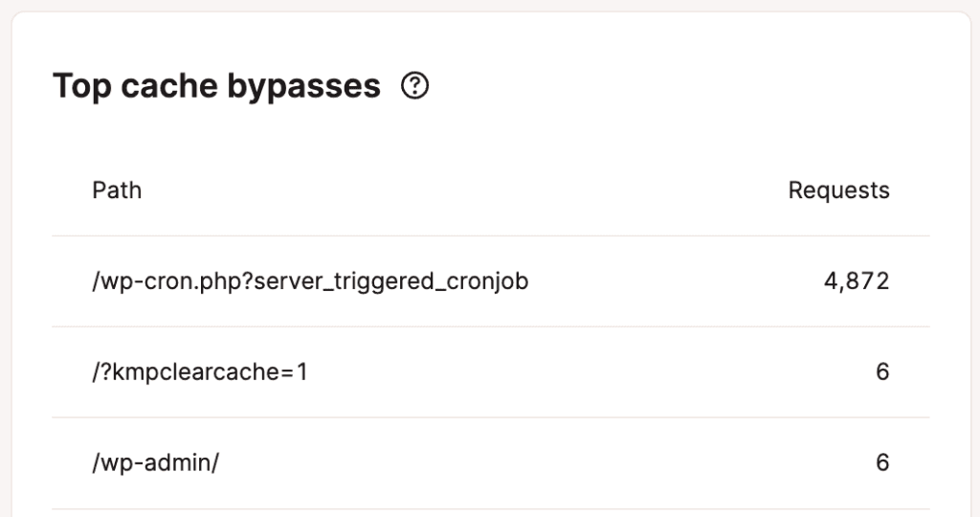
Task: Click the word "cache" in heading
Action: click(x=168, y=86)
